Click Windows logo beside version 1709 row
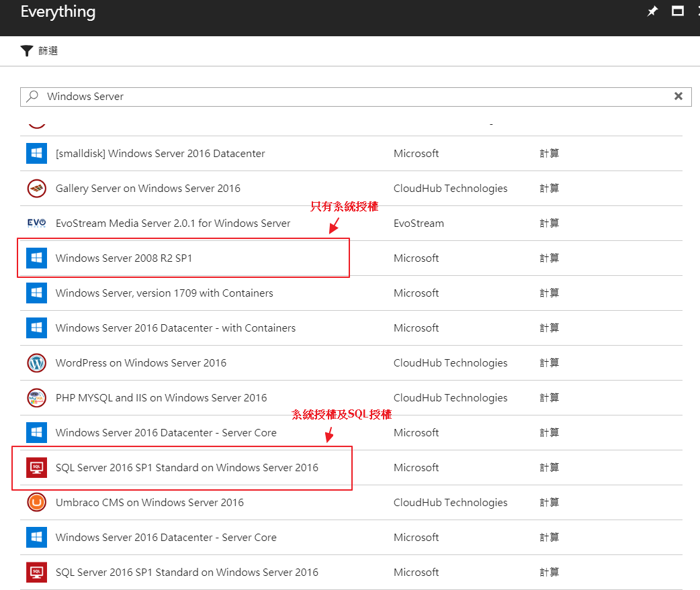 point(36,293)
